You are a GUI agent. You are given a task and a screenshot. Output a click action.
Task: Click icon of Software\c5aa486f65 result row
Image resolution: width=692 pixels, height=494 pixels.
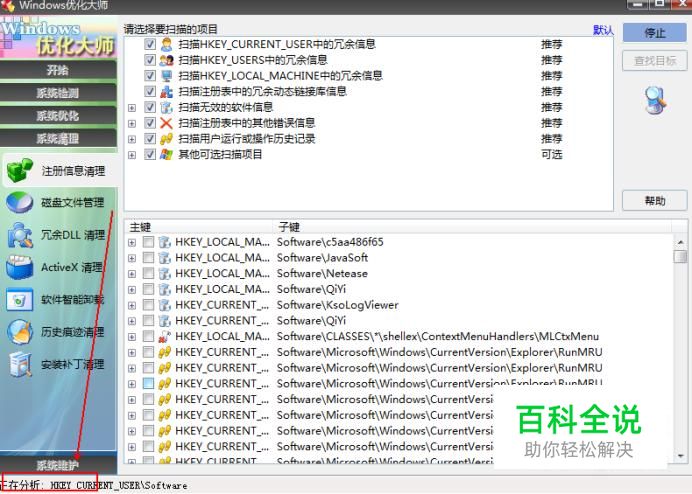pyautogui.click(x=165, y=242)
